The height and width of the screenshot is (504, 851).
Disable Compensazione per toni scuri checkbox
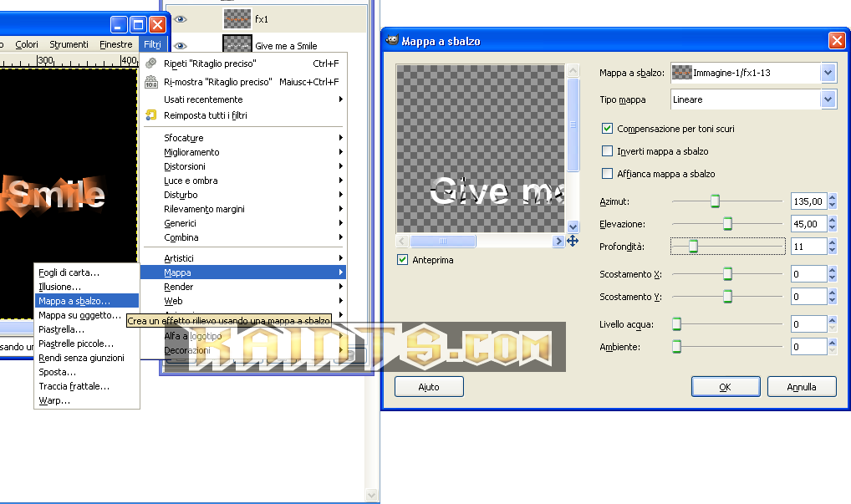pos(608,129)
